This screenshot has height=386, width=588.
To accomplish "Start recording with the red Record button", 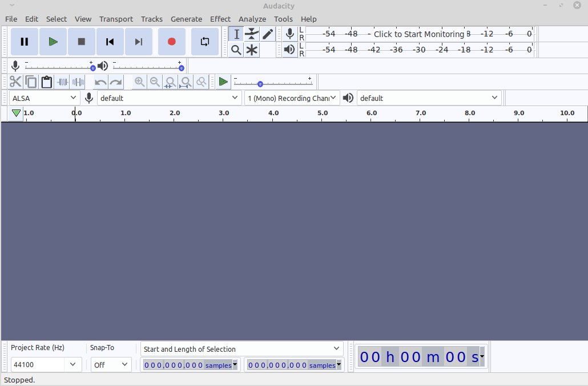I will [172, 42].
